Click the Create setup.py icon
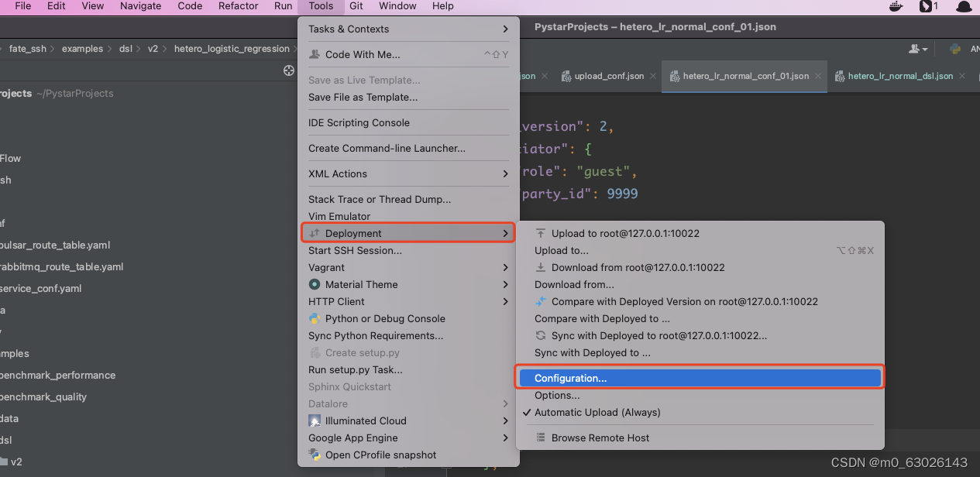The height and width of the screenshot is (477, 980). (x=315, y=352)
